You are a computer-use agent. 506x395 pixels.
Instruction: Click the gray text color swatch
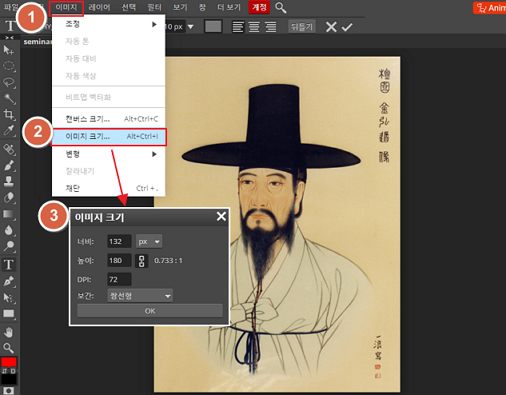tap(213, 27)
